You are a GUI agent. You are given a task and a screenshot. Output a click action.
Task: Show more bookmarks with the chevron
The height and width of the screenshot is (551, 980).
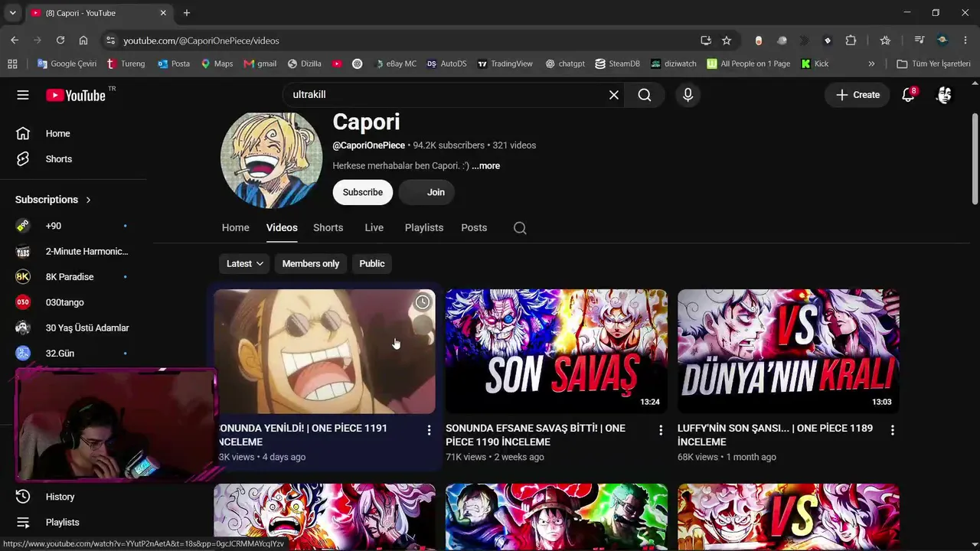(x=871, y=64)
